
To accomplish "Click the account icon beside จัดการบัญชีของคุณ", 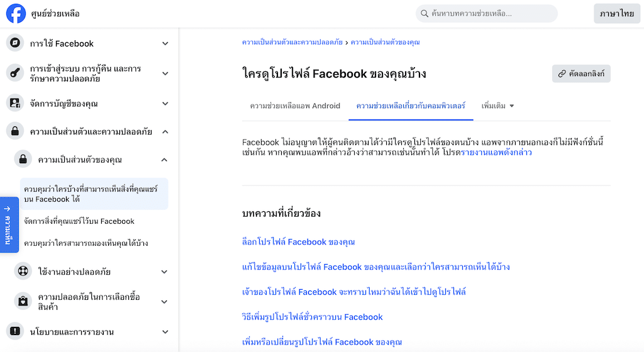I will (x=15, y=103).
